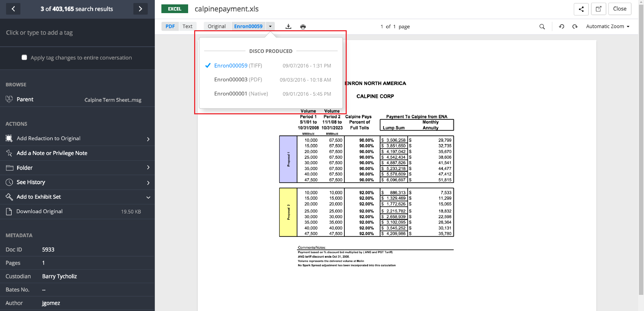Viewport: 644px width, 311px height.
Task: Go to previous search result
Action: pos(13,9)
